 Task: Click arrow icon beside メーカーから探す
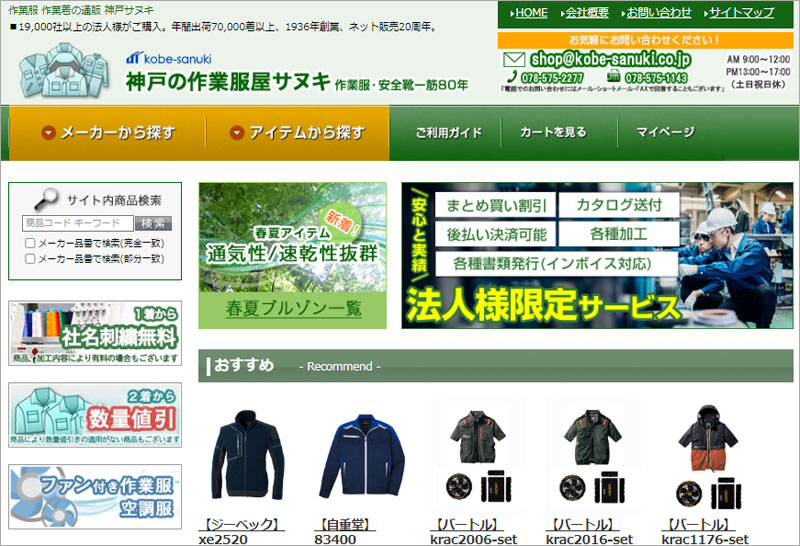tap(48, 133)
